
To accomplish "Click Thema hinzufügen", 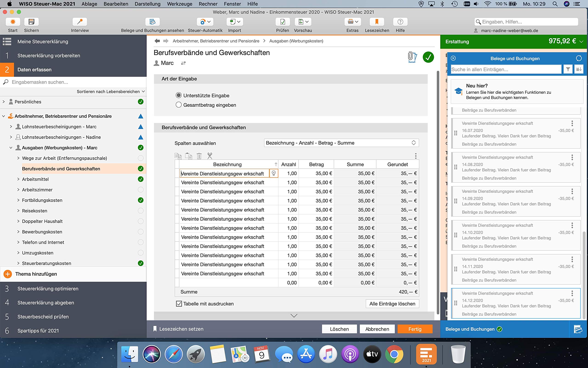I will coord(36,274).
